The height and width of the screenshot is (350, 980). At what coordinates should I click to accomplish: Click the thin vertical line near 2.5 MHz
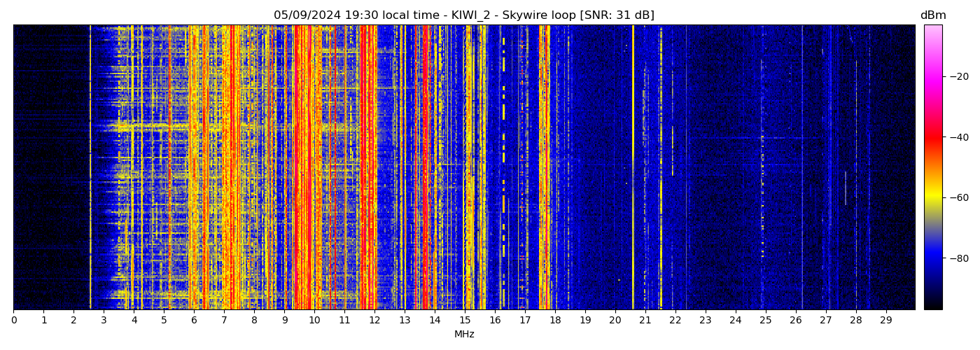click(x=90, y=168)
